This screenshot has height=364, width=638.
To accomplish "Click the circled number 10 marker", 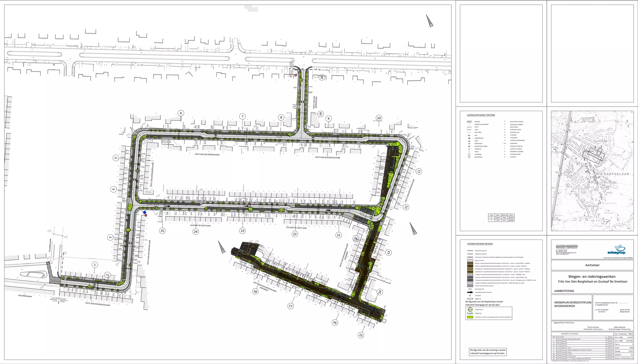I will pyautogui.click(x=379, y=118).
